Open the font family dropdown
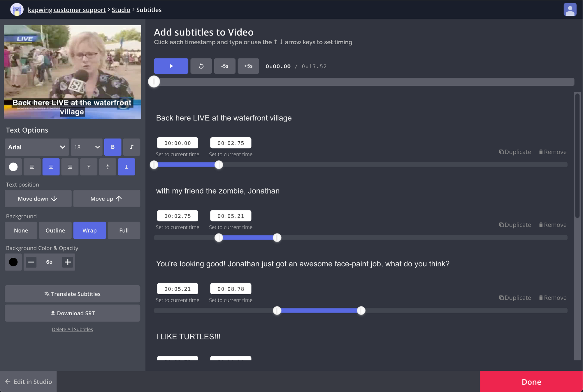Screen dimensions: 583x392 (x=36, y=147)
